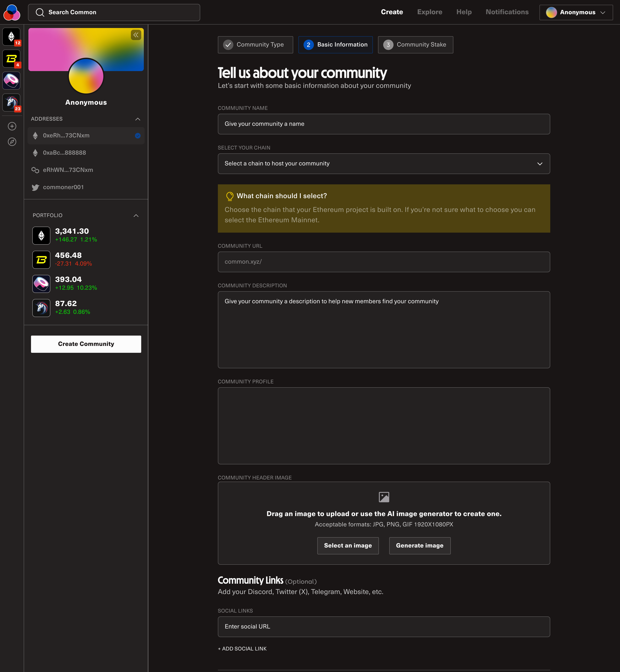620x672 pixels.
Task: Click the lightbulb hint icon
Action: (230, 196)
